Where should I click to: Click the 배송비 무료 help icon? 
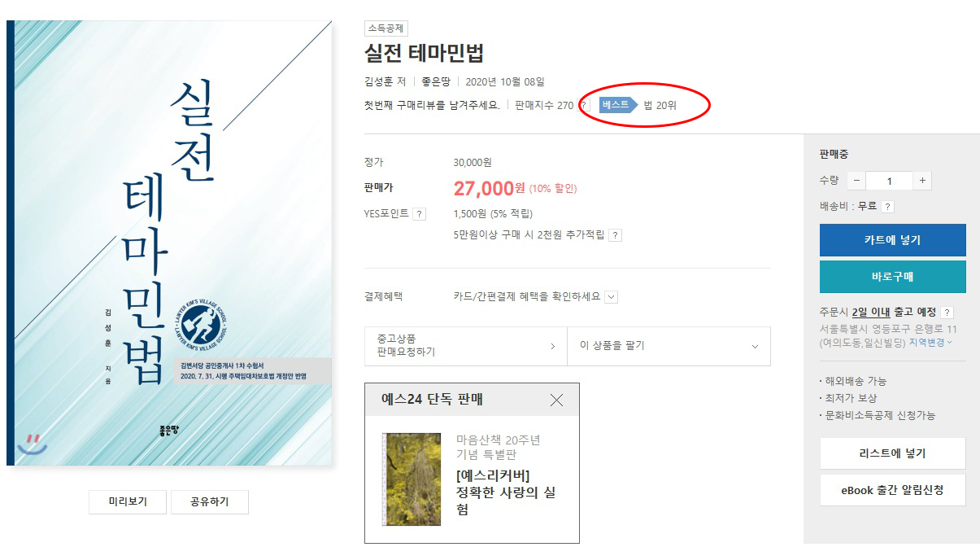[888, 207]
